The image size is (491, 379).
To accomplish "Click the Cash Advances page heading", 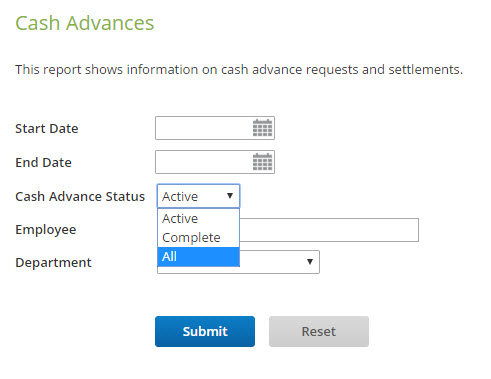I will (85, 23).
